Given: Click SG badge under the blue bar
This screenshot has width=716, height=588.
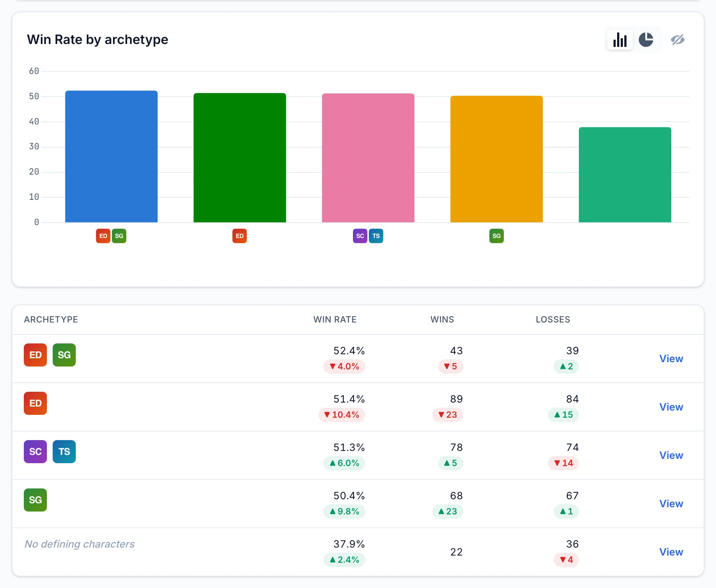Looking at the screenshot, I should click(x=119, y=236).
